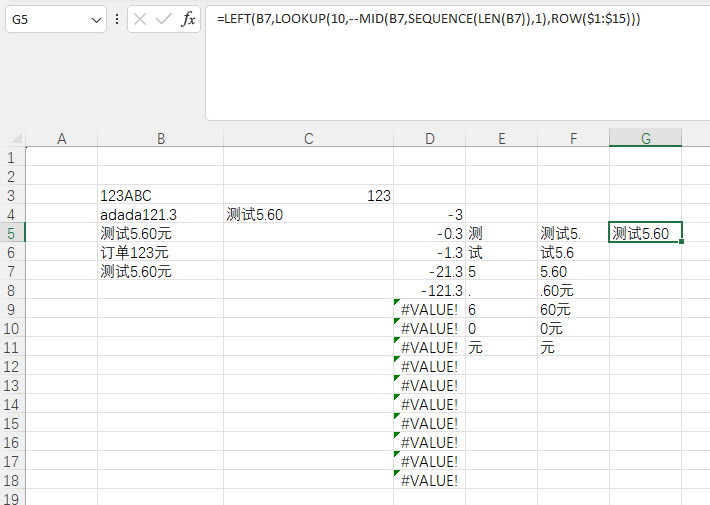Click cell E9 showing 6
The height and width of the screenshot is (505, 710).
[x=502, y=309]
